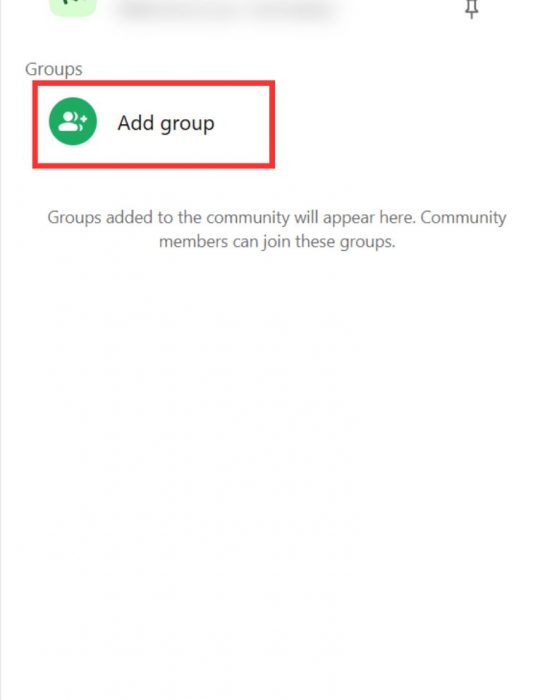
Task: Click the word 'group' in Add group
Action: (188, 124)
